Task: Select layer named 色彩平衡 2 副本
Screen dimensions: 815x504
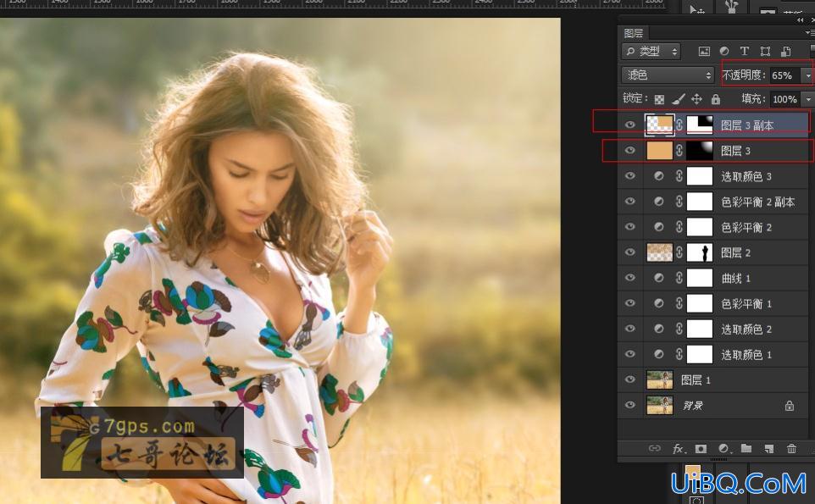Action: tap(758, 202)
